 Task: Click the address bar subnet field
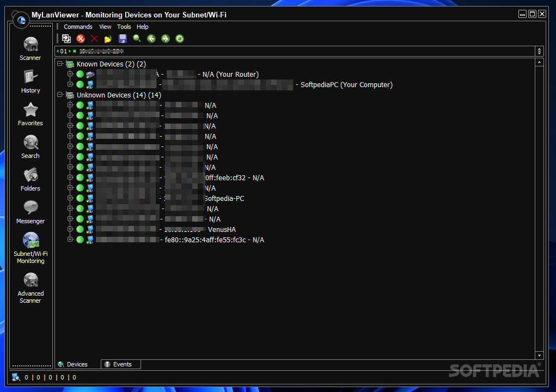294,51
